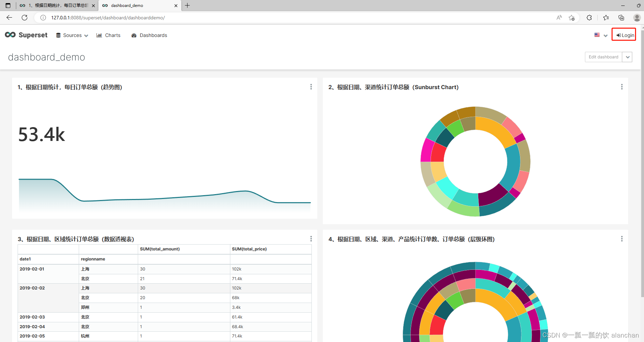Open options menu for chart 4 panel

click(x=622, y=239)
